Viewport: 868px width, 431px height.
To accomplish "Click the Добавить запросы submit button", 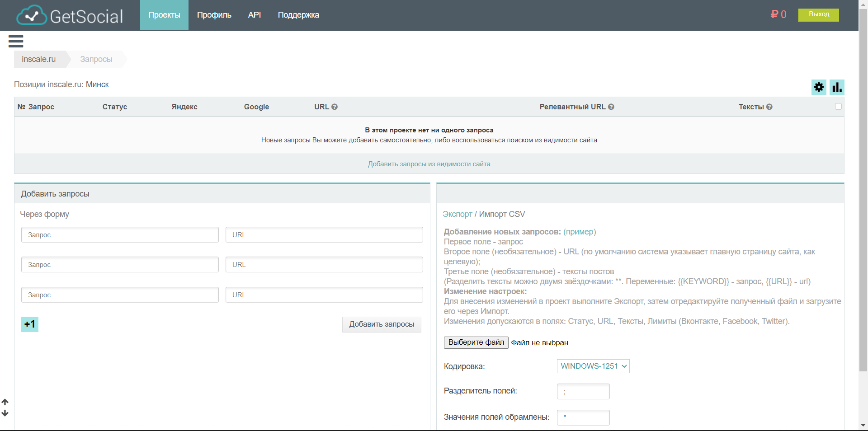I will (382, 324).
